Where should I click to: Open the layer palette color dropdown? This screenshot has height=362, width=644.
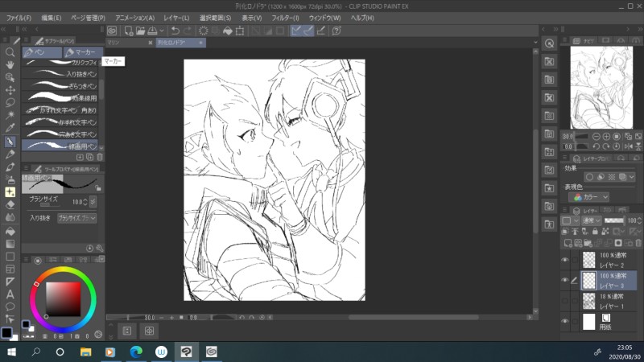tap(571, 220)
